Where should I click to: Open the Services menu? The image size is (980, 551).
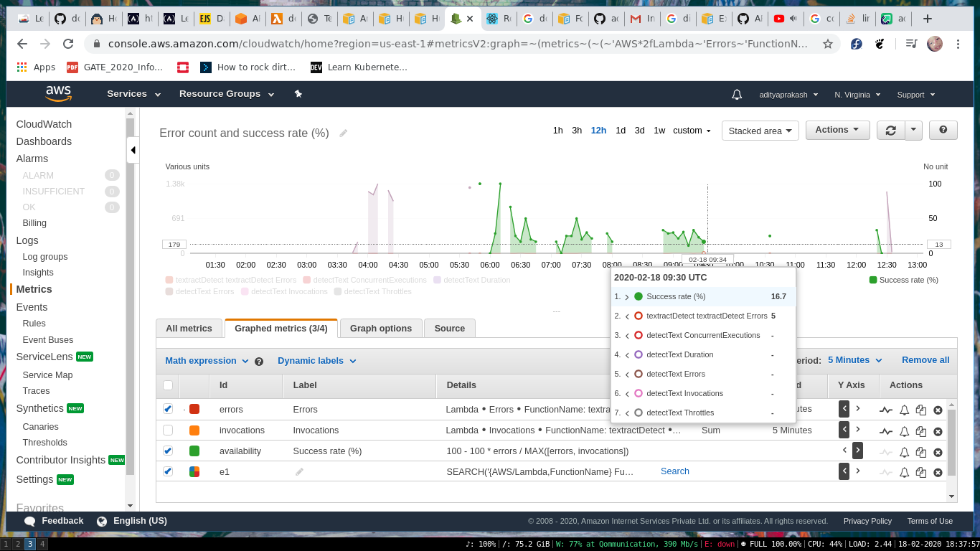point(134,94)
